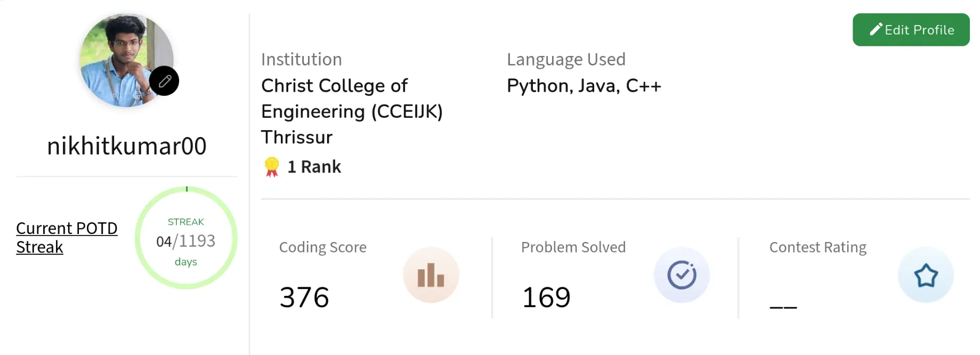Click the Institution heading label
The image size is (980, 355).
tap(301, 59)
